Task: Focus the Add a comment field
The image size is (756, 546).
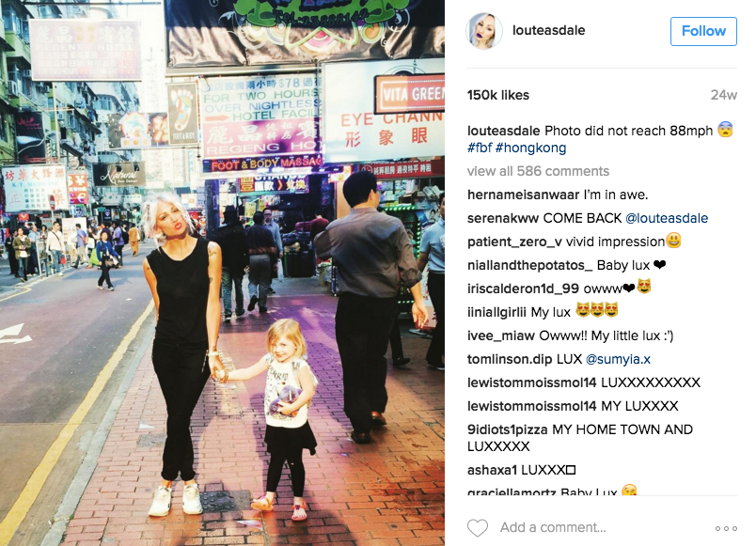Action: (x=553, y=528)
